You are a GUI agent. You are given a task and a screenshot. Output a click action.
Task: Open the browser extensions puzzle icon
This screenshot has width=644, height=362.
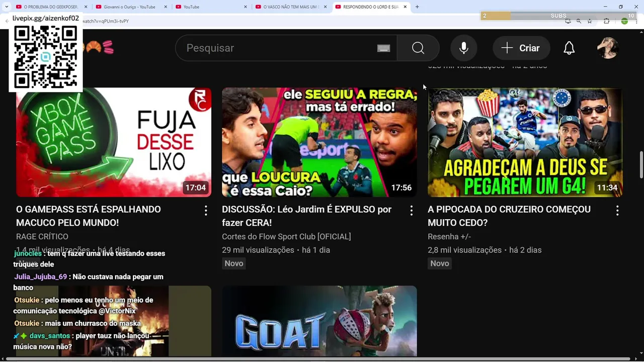click(606, 21)
